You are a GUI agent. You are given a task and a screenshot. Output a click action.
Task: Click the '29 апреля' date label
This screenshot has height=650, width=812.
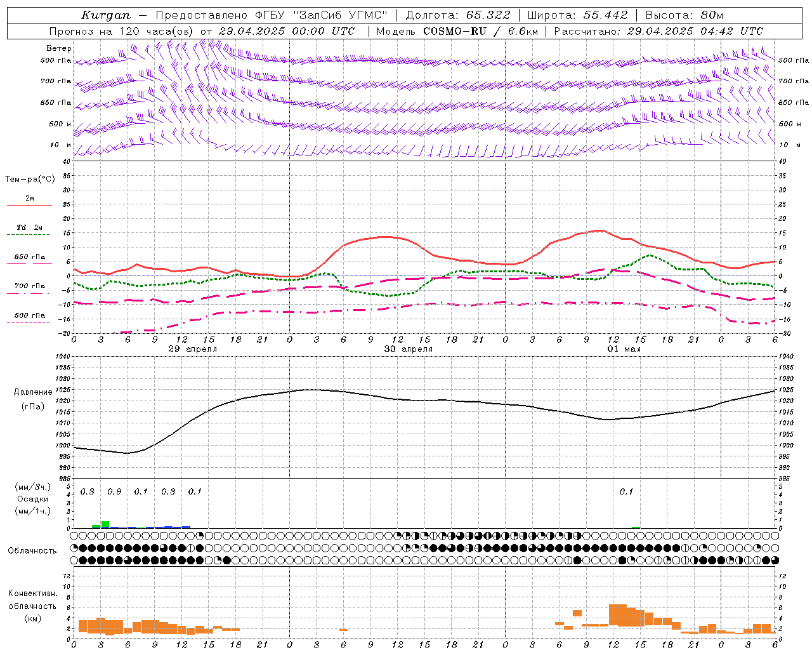point(192,349)
